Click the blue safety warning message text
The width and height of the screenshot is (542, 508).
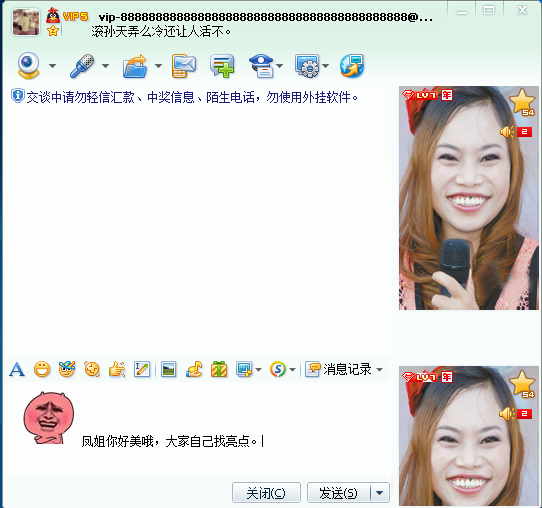(x=192, y=97)
